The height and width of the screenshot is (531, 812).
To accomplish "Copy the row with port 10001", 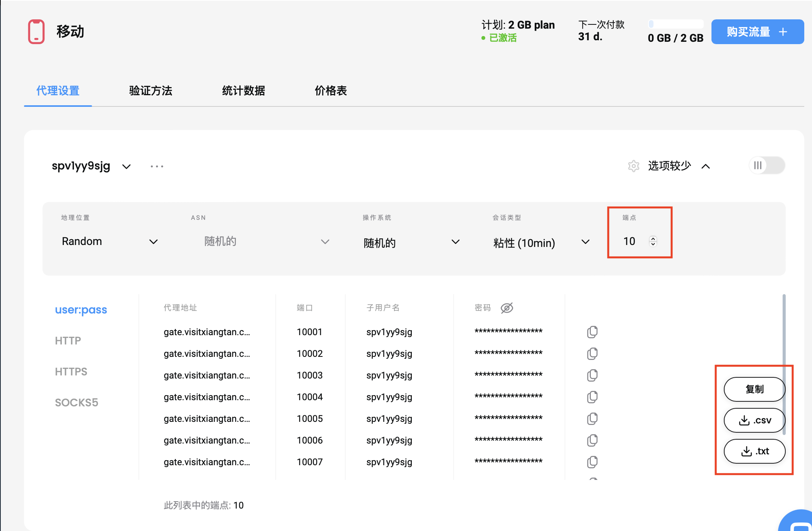I will [x=592, y=332].
